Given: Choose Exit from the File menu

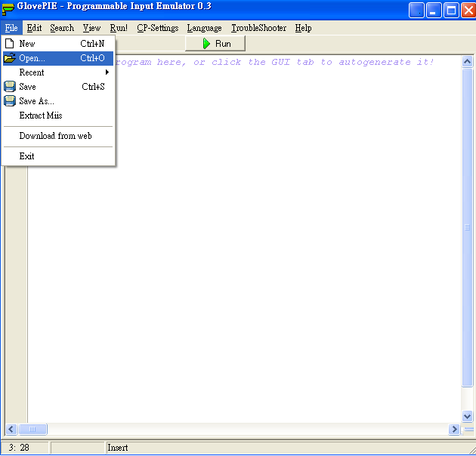Looking at the screenshot, I should point(58,156).
